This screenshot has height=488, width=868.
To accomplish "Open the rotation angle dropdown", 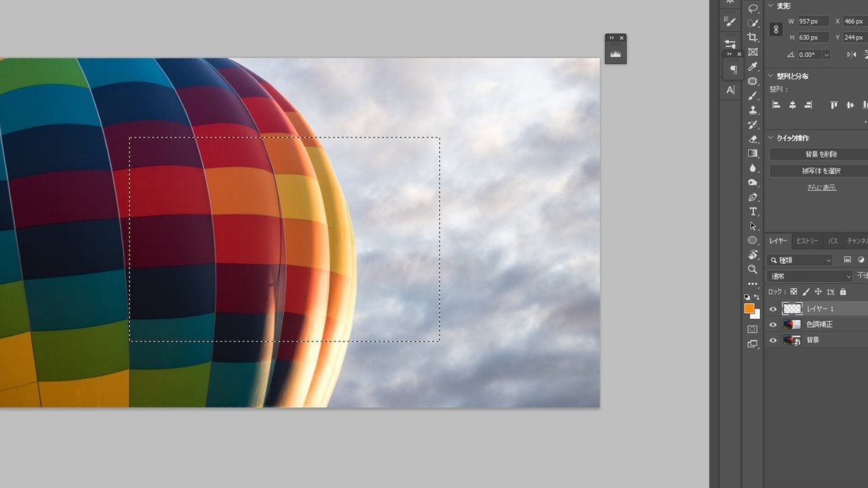I will 826,54.
